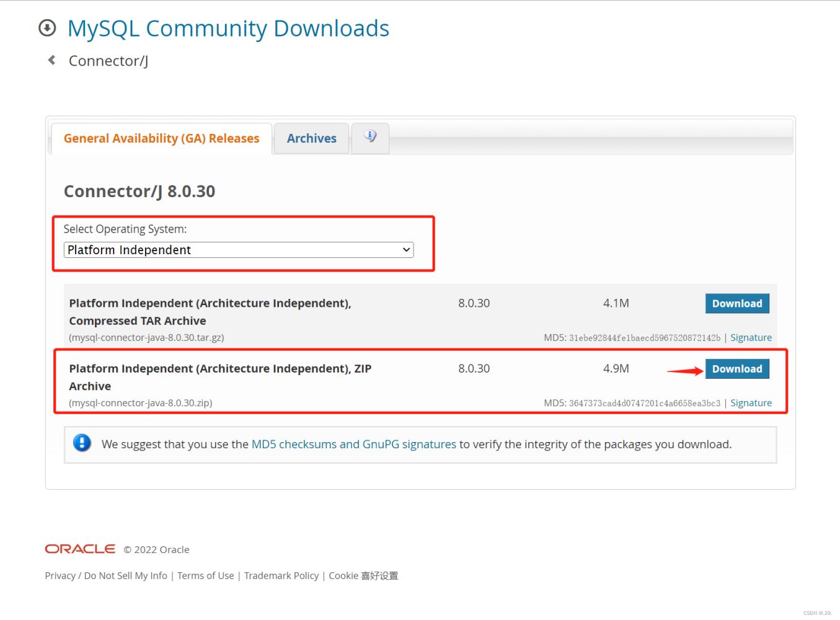Select version 8.0.30 in TAR row
This screenshot has width=840, height=620.
474,303
